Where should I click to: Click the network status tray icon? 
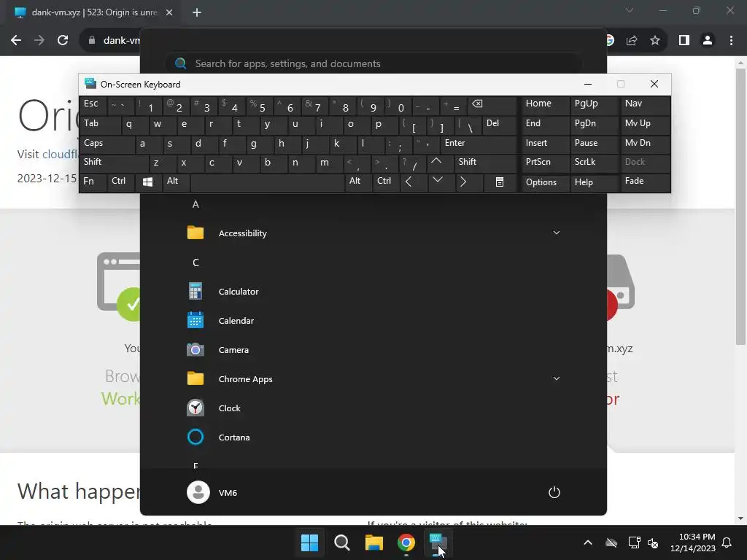click(634, 542)
